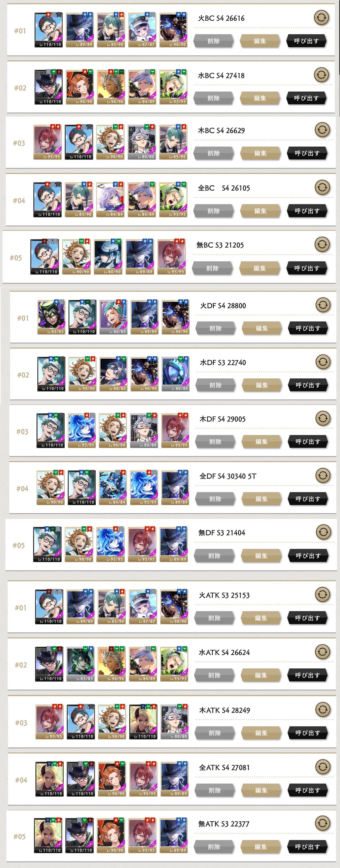Screen dimensions: 340x868
Task: Select first Lv 110/110 card in 火BC deck
Action: click(48, 30)
